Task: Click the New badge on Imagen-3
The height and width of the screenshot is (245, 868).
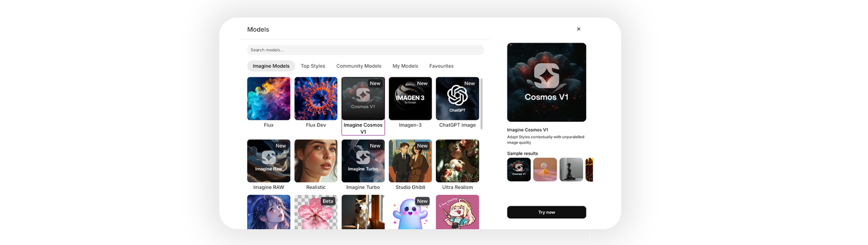Action: 422,83
